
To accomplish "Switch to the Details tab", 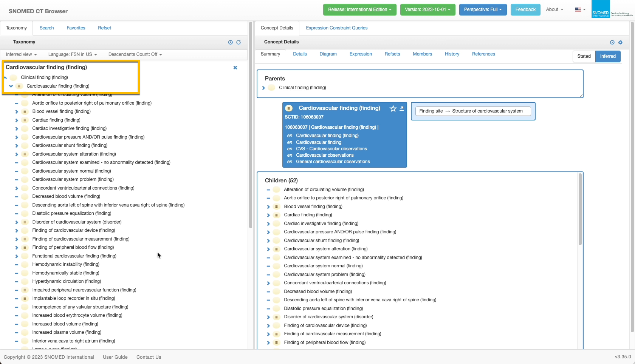I will [300, 54].
